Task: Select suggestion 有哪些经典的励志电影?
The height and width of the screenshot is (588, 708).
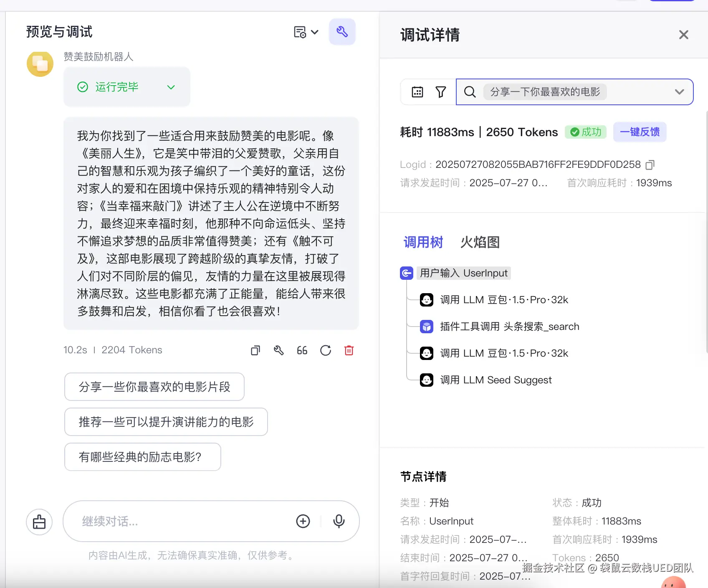Action: [143, 457]
